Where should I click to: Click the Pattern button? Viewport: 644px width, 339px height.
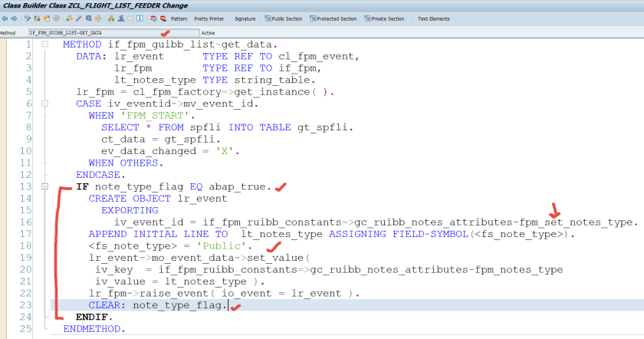click(x=179, y=17)
